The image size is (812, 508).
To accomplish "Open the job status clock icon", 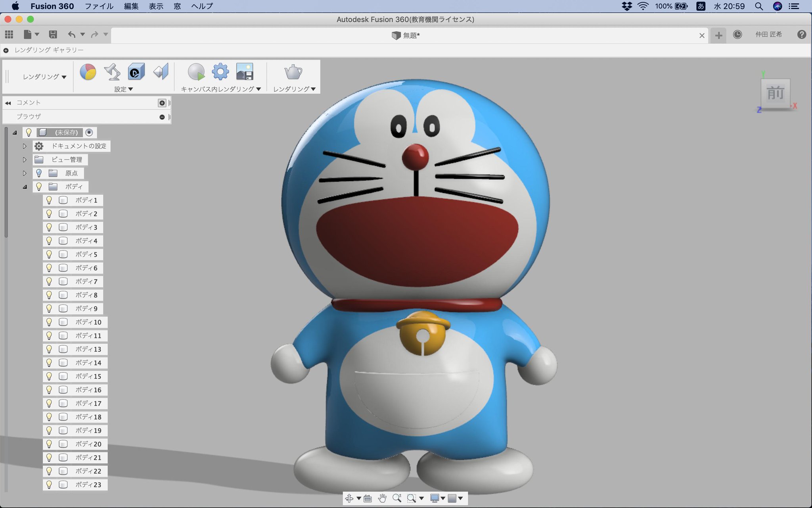I will click(x=737, y=35).
